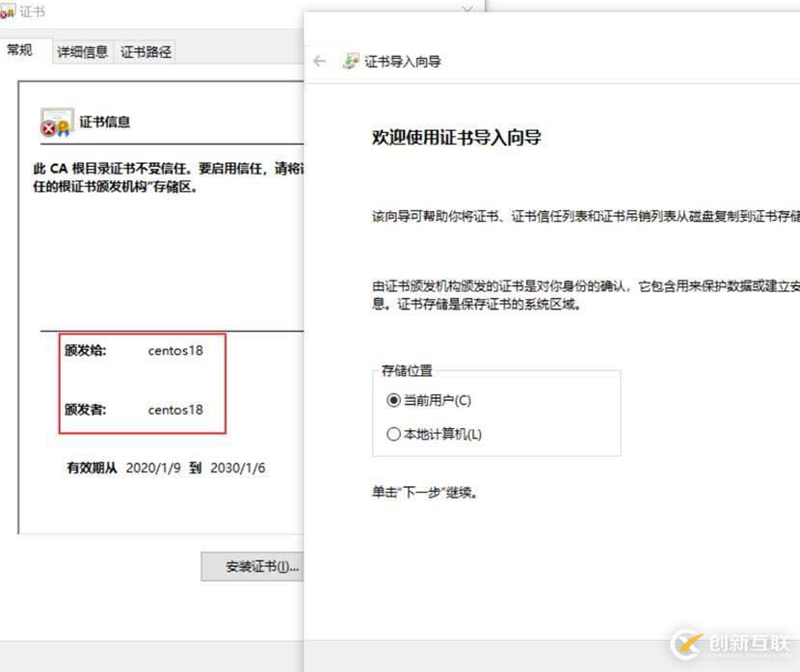Switch to the 证书路径 tab
The image size is (800, 672).
point(145,51)
